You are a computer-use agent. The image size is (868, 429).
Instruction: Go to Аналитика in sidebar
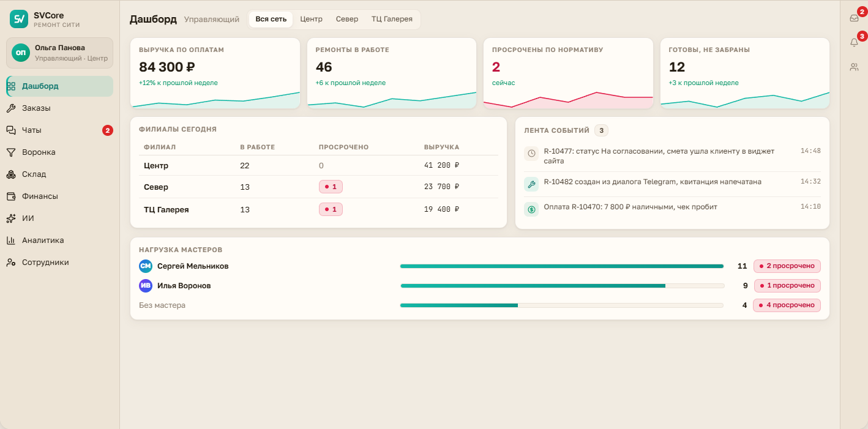tap(59, 241)
